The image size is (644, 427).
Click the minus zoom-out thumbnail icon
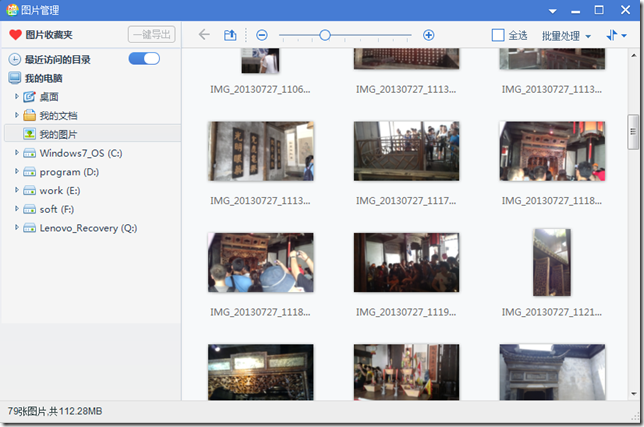[262, 35]
